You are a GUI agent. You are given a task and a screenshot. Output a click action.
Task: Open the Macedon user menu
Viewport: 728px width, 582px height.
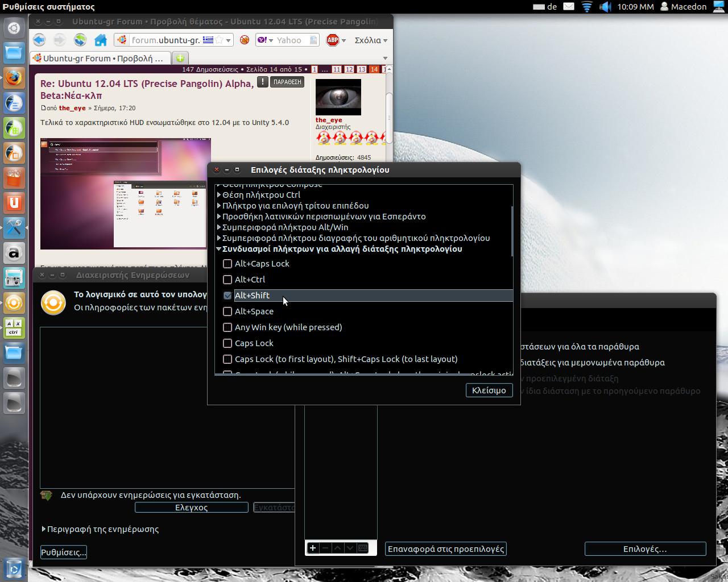[x=684, y=7]
